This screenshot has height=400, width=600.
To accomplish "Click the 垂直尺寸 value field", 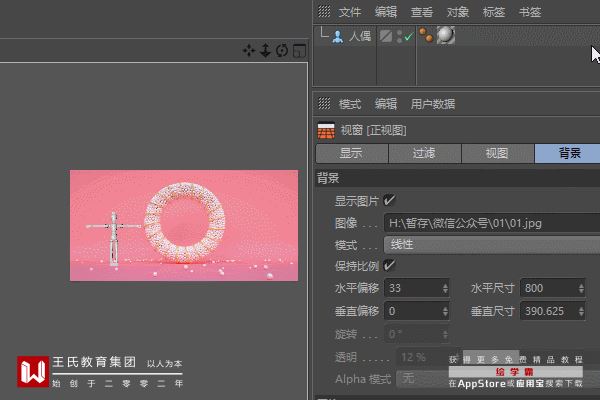I will (x=549, y=311).
